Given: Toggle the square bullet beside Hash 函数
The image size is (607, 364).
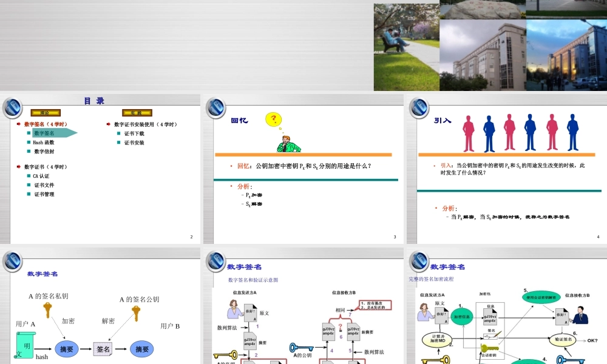Looking at the screenshot, I should (28, 143).
